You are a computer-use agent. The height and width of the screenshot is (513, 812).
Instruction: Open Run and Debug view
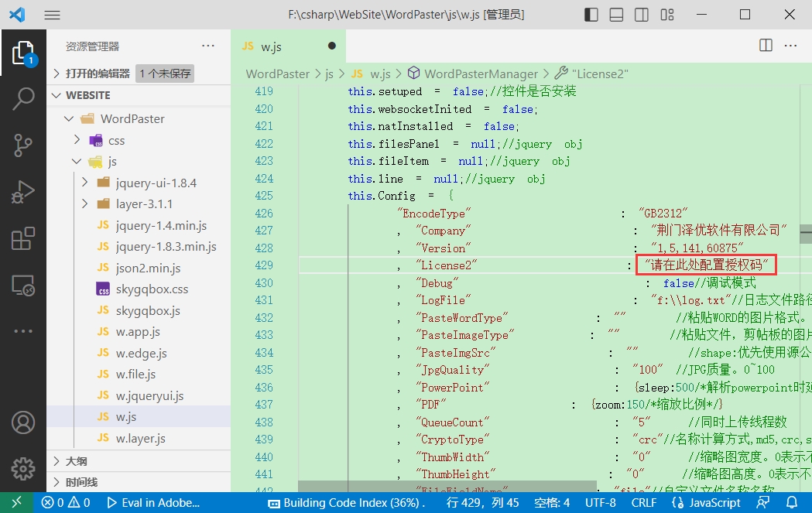(23, 192)
